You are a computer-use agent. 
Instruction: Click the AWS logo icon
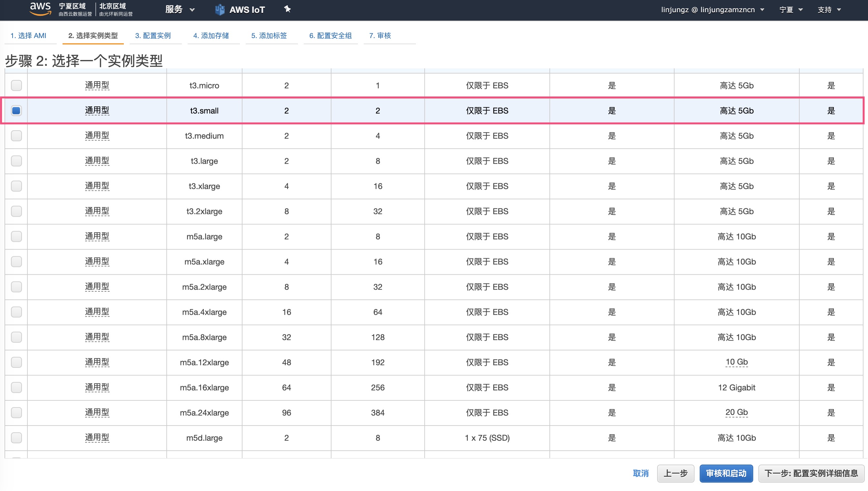coord(40,9)
